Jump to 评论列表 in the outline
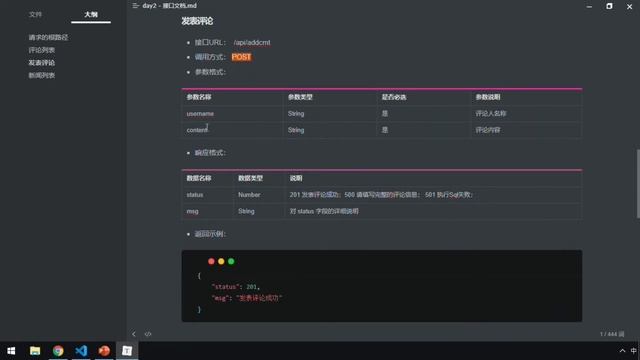Viewport: 640px width, 360px height. [x=42, y=50]
